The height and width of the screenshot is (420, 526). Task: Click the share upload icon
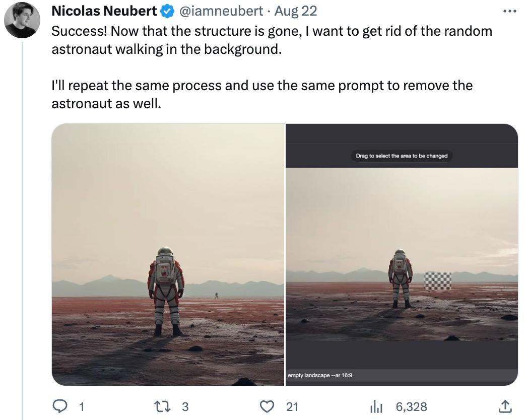tap(505, 406)
